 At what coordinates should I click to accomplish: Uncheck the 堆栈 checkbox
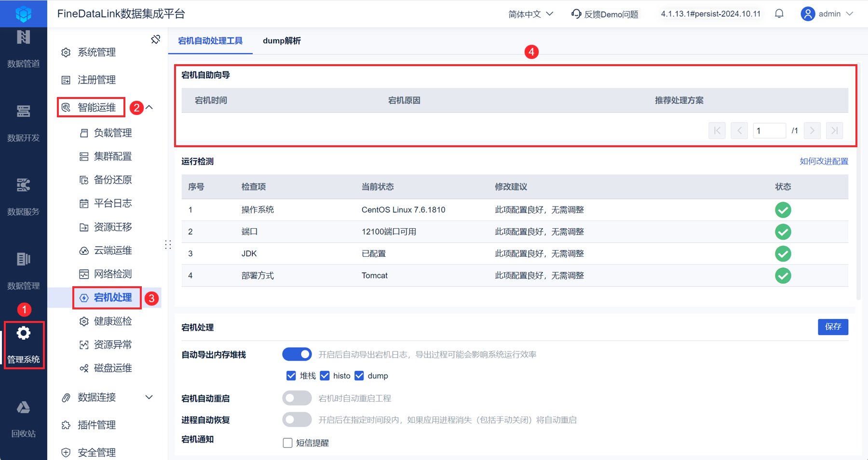click(x=291, y=376)
